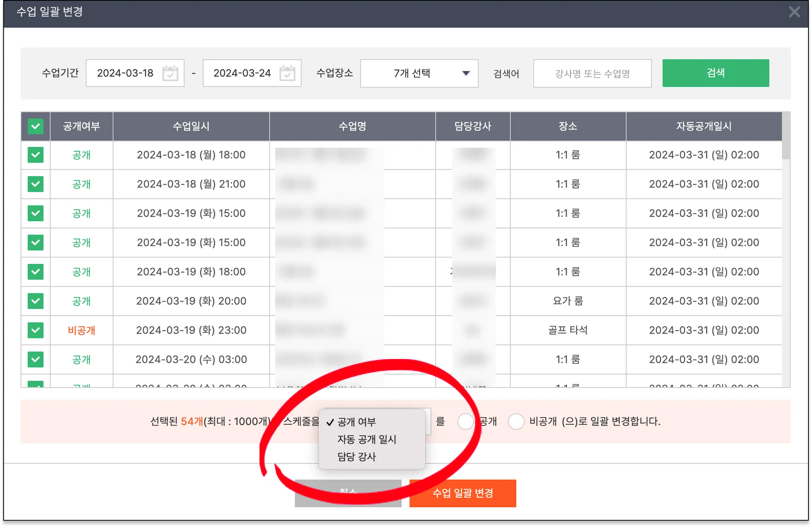Toggle select-all checkbox in table header
812x527 pixels.
point(36,126)
